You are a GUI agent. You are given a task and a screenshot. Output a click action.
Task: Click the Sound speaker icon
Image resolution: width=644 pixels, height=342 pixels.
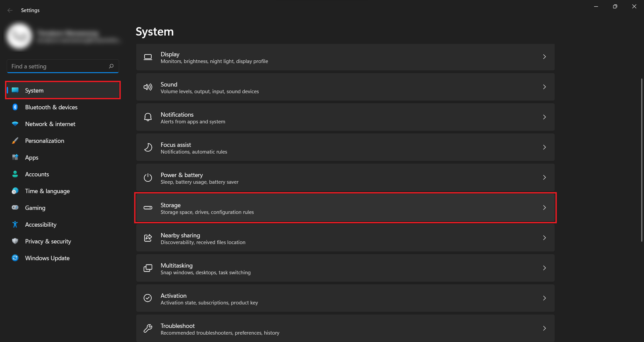pyautogui.click(x=148, y=87)
